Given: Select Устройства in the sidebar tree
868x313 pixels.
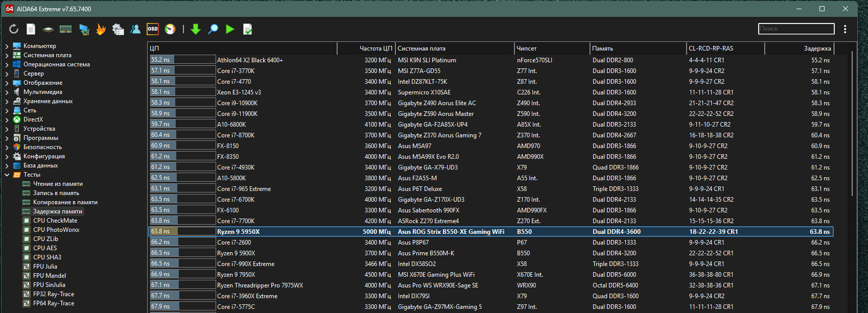Looking at the screenshot, I should [x=39, y=129].
